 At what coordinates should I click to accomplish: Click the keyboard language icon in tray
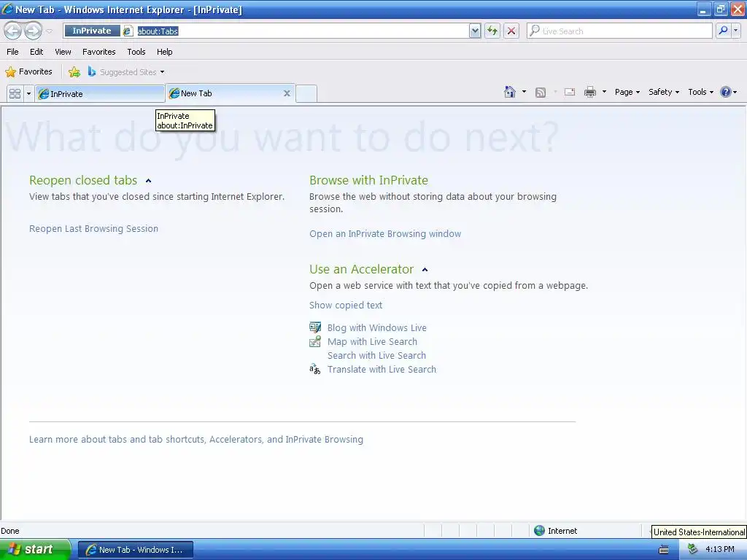click(x=663, y=550)
